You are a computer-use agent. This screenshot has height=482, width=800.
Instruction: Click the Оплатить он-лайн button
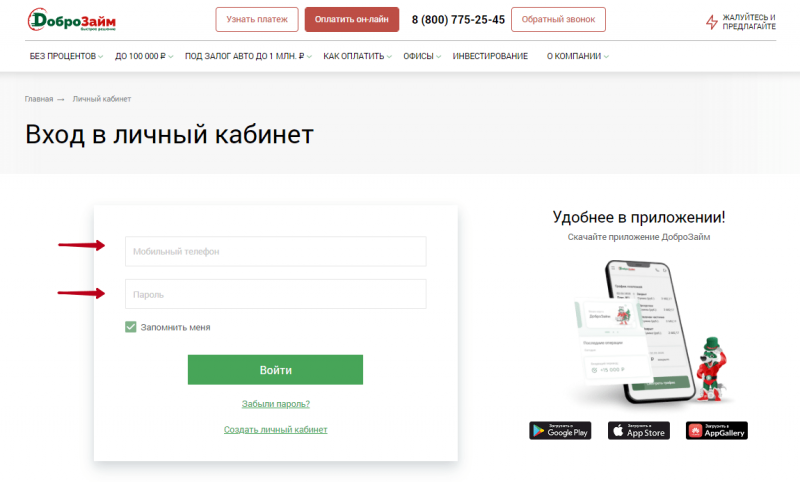tap(352, 19)
